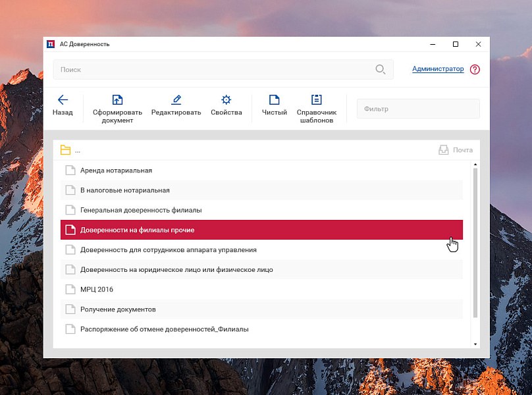Image resolution: width=532 pixels, height=395 pixels.
Task: Select Аренда нотариальная template
Action: pyautogui.click(x=261, y=171)
